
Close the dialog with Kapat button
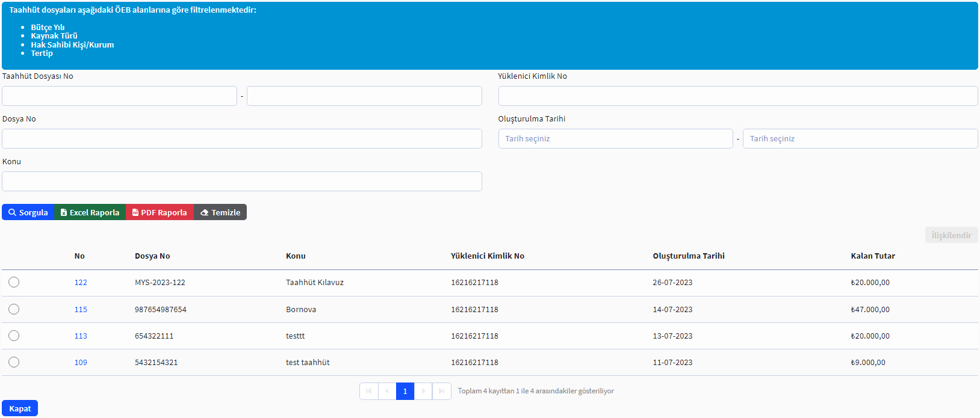pos(20,408)
